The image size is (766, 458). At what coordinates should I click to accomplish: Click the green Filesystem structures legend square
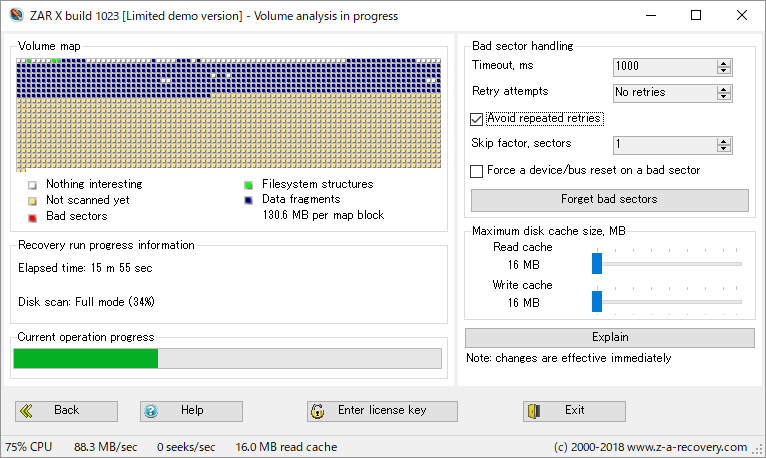click(x=248, y=185)
